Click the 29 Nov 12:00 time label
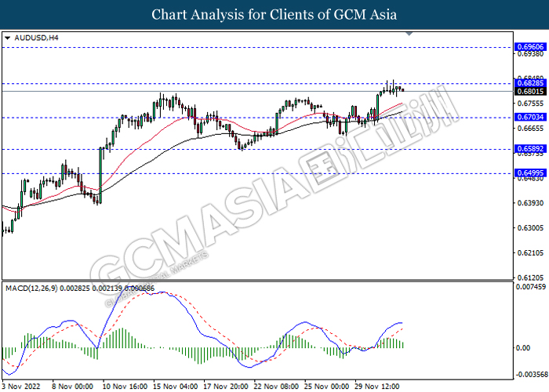The width and height of the screenshot is (549, 392). pyautogui.click(x=377, y=387)
